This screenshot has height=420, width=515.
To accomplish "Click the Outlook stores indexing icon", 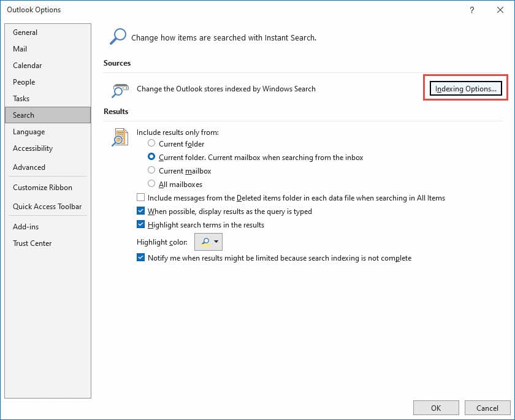I will [120, 91].
